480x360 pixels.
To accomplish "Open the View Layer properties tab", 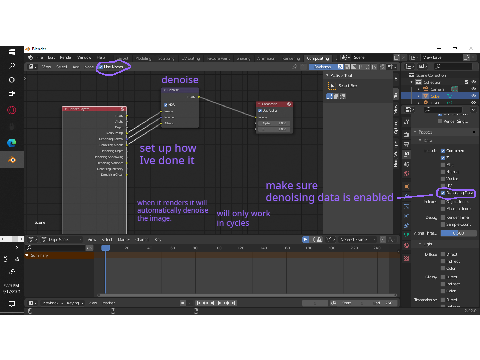I will tap(406, 154).
